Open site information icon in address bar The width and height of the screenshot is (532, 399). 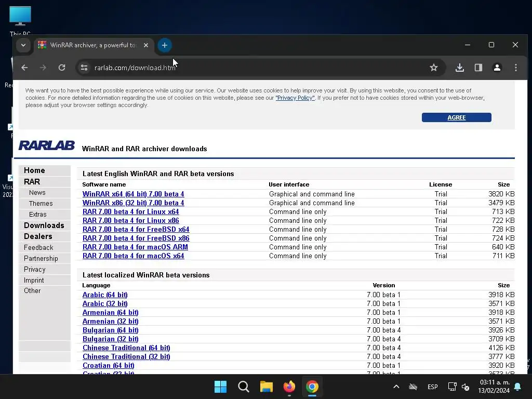(84, 68)
